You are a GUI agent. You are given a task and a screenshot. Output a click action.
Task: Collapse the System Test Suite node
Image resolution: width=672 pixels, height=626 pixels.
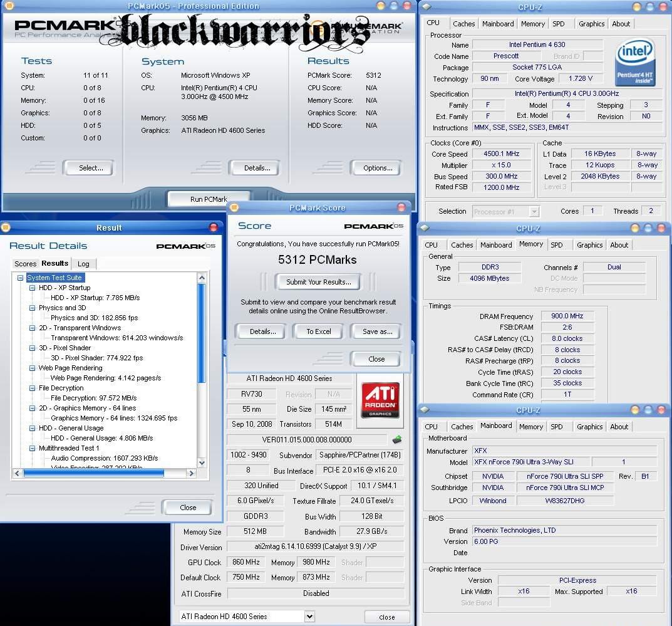[x=20, y=278]
